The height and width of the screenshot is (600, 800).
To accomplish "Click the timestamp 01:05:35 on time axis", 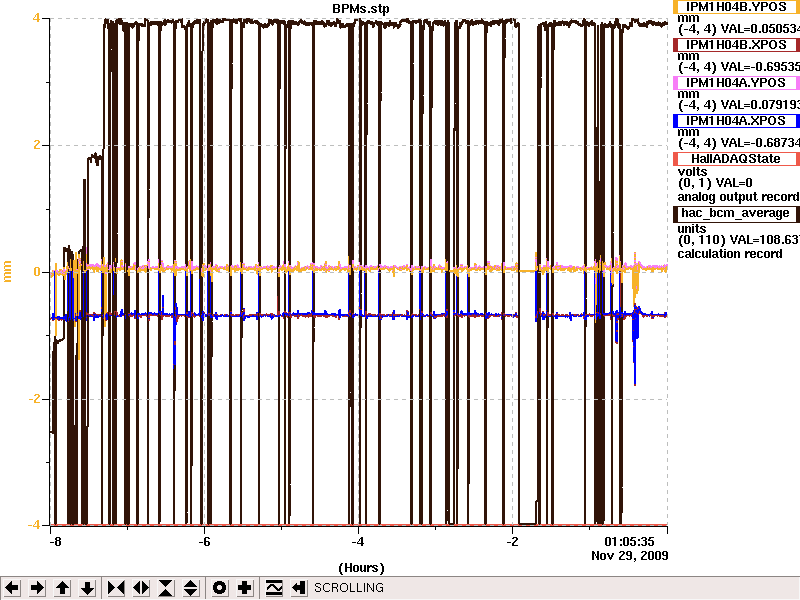I will click(x=629, y=541).
